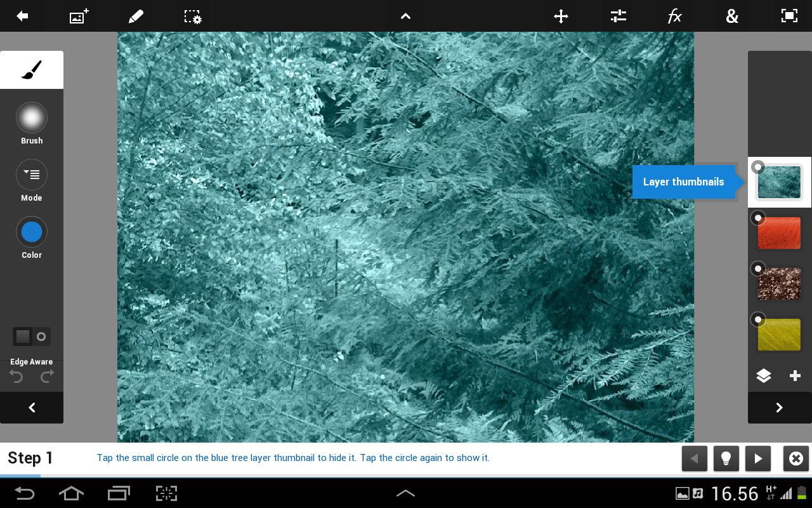Hide the brown speckled layer

coord(757,269)
